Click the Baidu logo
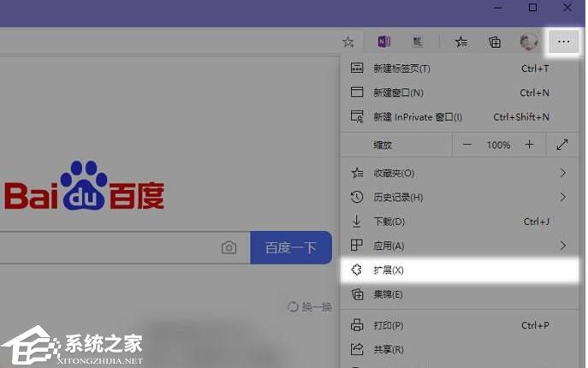588x368 pixels. (x=84, y=186)
